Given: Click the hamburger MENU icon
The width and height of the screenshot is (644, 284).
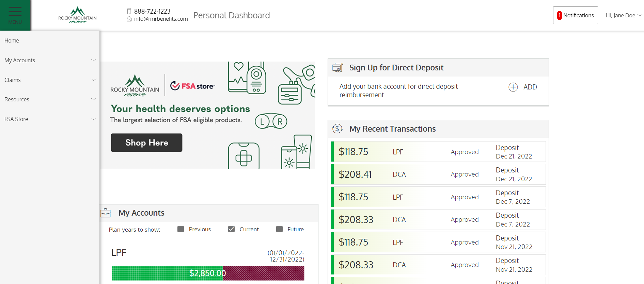Looking at the screenshot, I should point(15,14).
